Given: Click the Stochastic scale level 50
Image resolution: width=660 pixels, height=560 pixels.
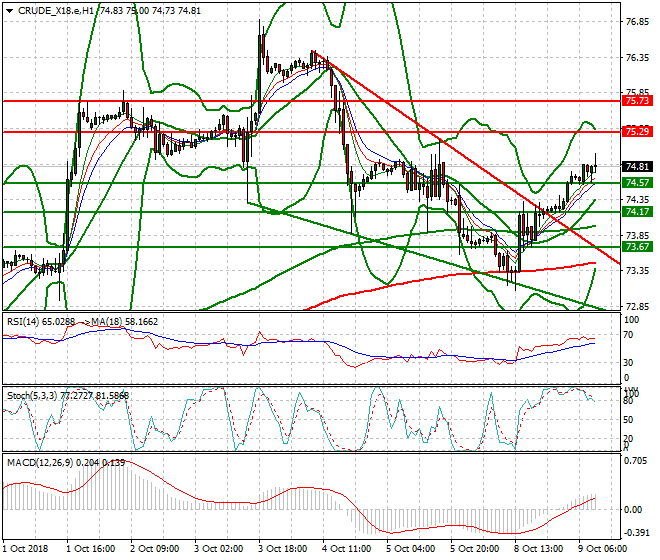Looking at the screenshot, I should pyautogui.click(x=628, y=419).
